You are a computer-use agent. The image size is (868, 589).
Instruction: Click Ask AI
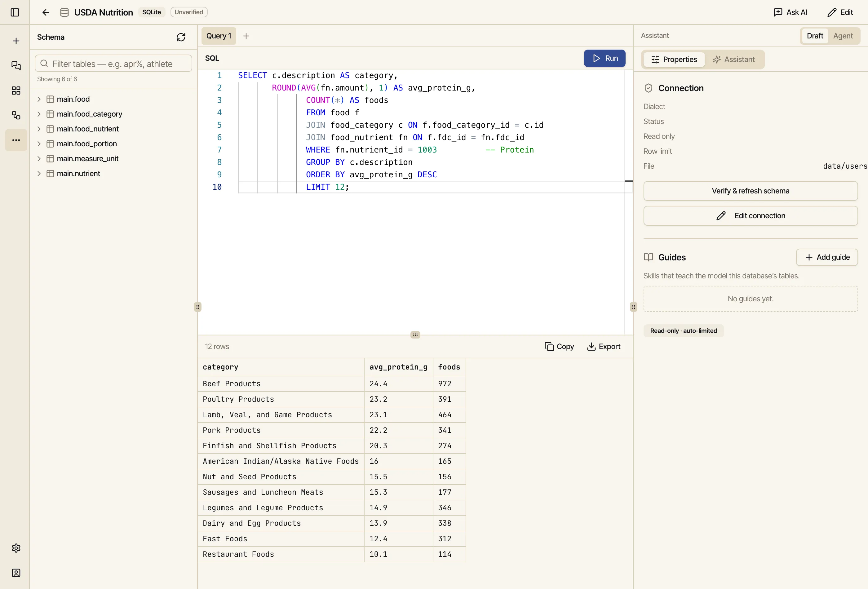click(790, 12)
